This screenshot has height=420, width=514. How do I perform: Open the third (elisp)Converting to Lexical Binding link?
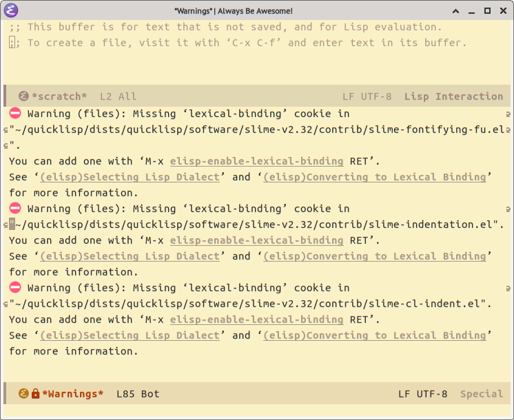(x=375, y=335)
